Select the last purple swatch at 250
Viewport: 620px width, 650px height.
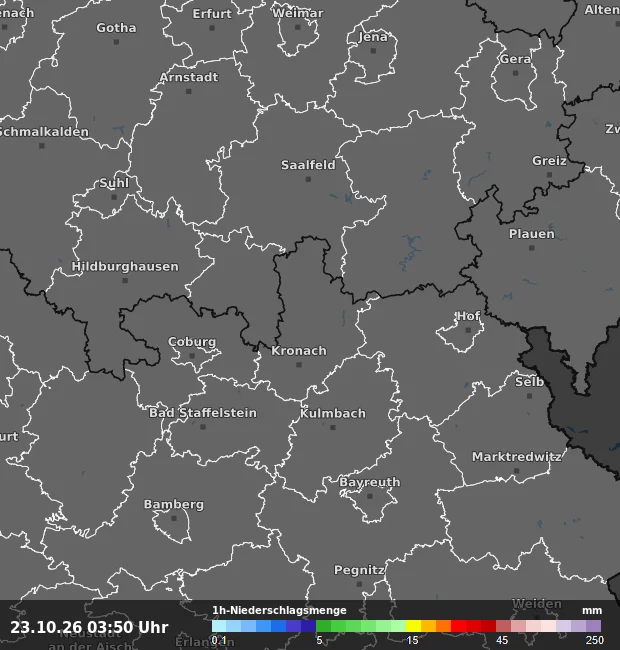pos(593,626)
